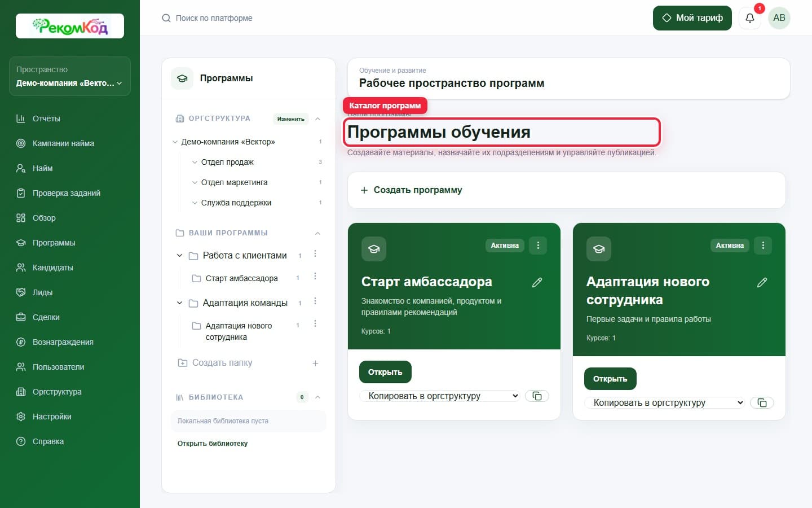Click Локальная библиотека пуста text

(223, 421)
